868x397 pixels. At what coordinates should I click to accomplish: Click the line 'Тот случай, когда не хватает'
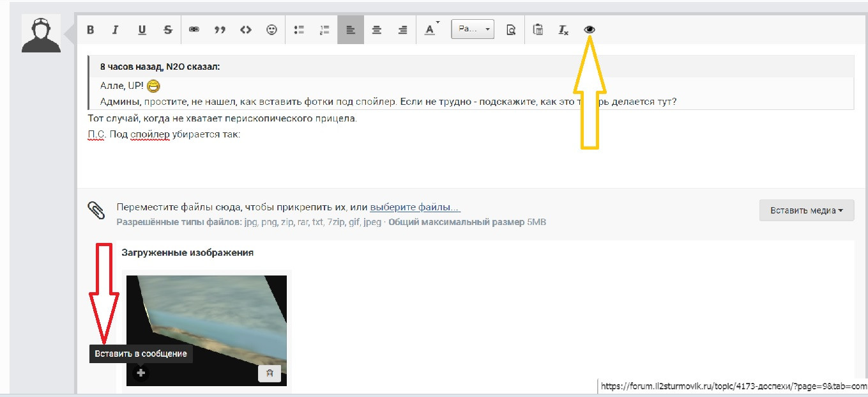point(223,119)
